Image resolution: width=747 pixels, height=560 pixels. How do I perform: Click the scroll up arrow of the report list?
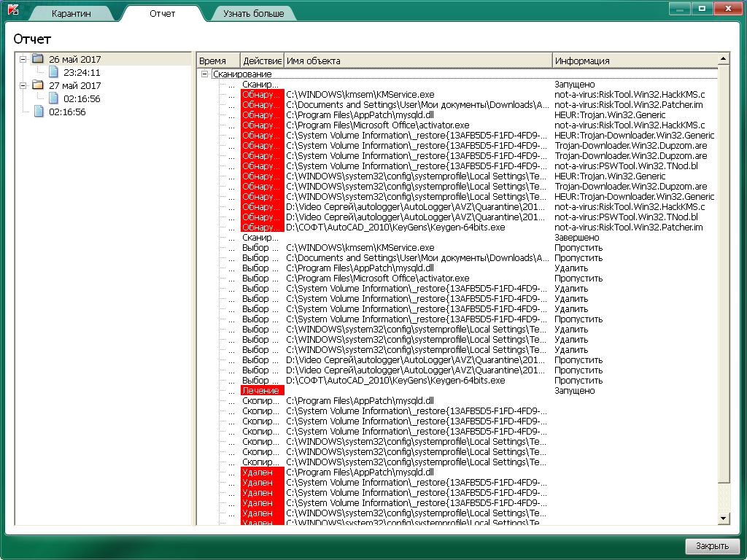click(724, 60)
